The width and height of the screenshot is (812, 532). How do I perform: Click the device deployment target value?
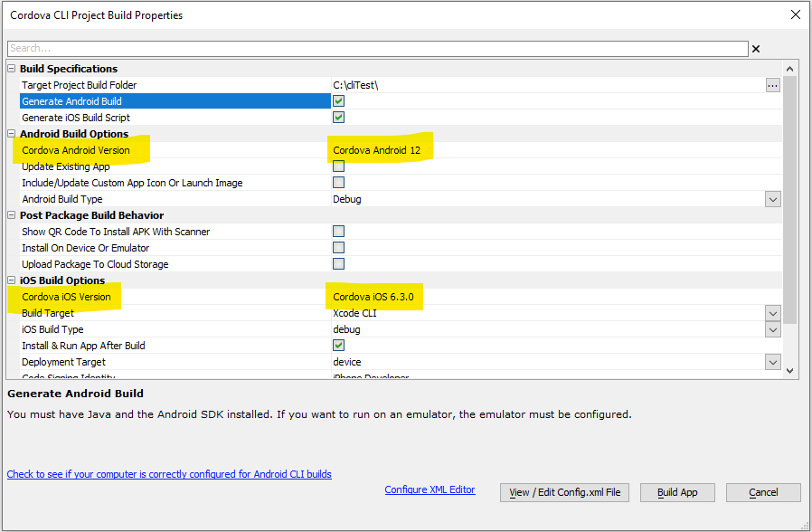tap(347, 362)
